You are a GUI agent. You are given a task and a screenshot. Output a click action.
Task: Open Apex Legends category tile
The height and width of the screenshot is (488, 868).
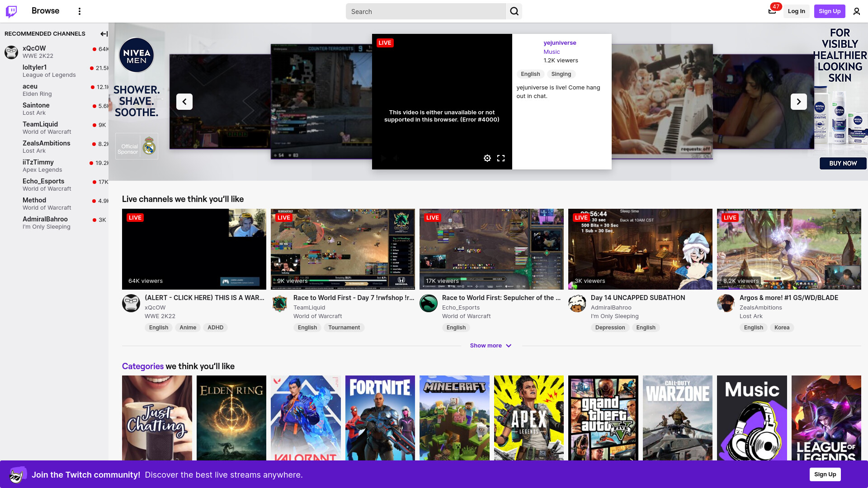[529, 418]
